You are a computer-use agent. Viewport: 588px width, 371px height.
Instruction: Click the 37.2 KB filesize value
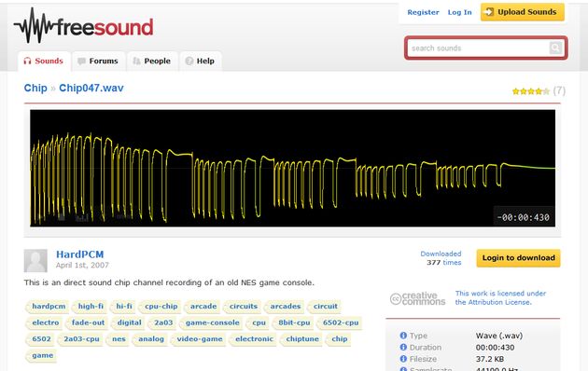[x=490, y=359]
